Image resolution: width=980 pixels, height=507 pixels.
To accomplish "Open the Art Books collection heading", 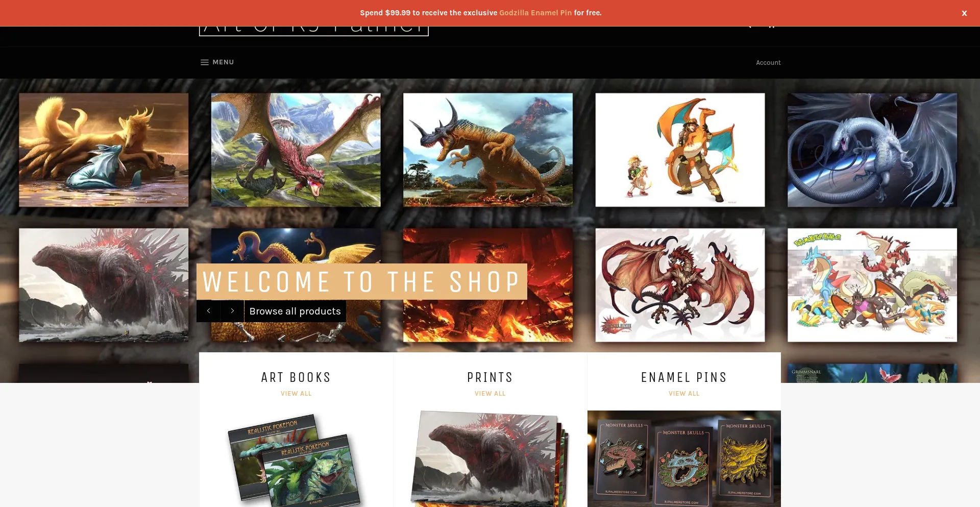I will [x=296, y=377].
